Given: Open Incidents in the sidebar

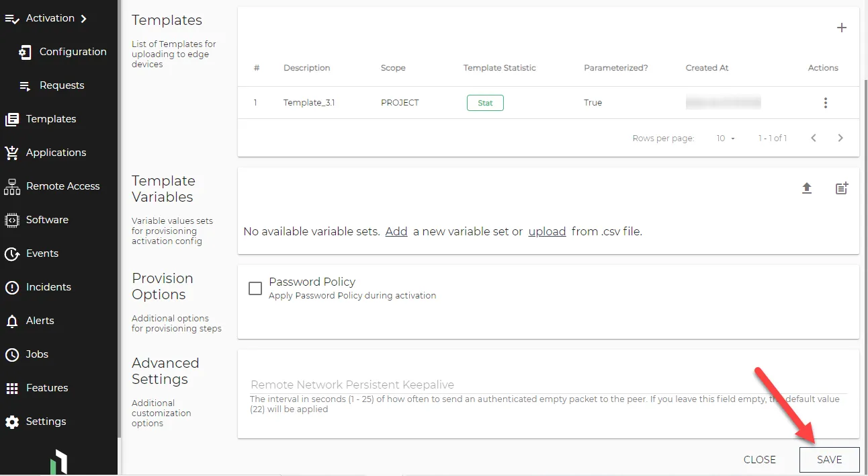Looking at the screenshot, I should (x=48, y=287).
